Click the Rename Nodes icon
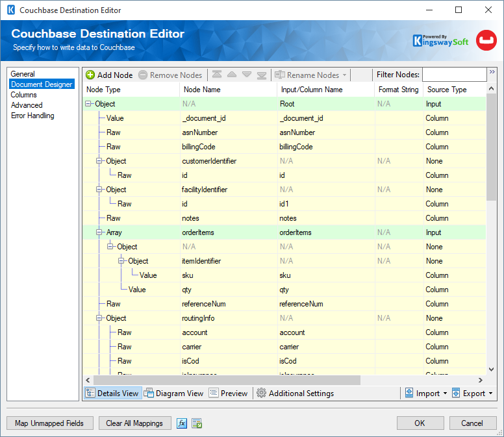 click(280, 75)
